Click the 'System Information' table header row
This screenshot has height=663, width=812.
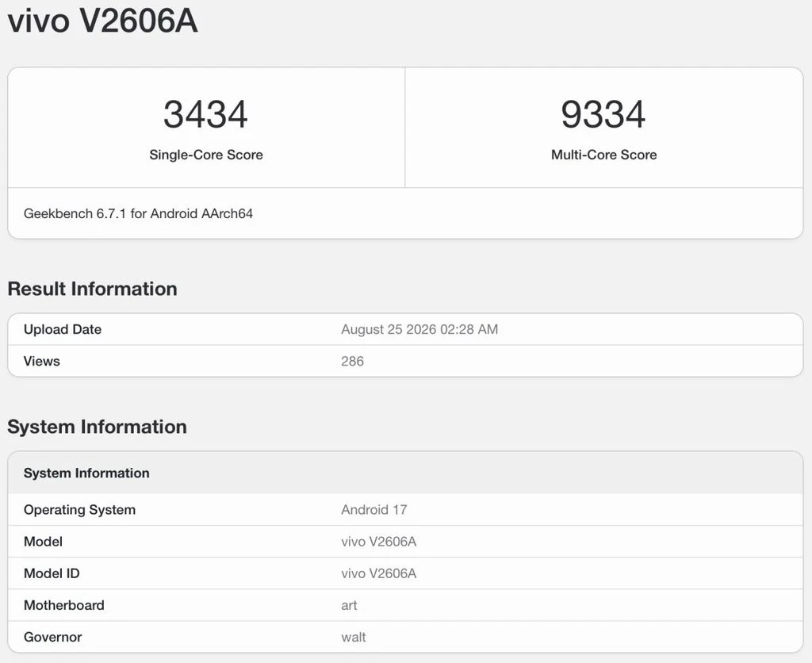coord(405,473)
